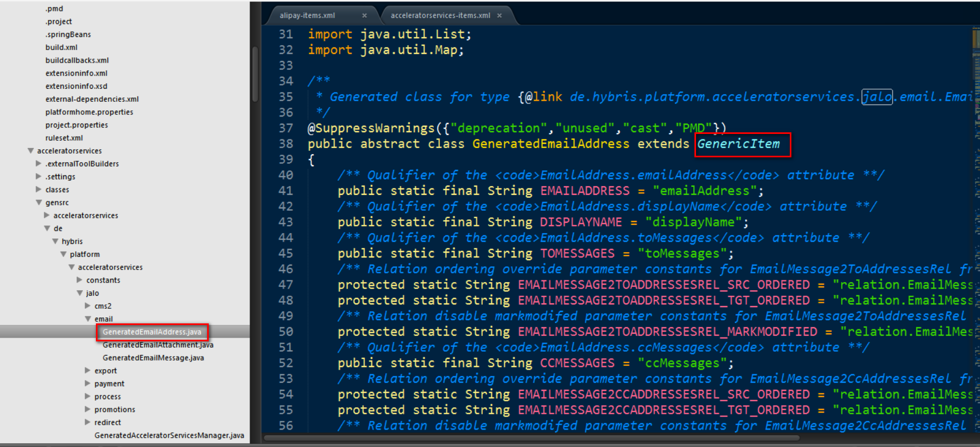Click line number 38 in gutter
This screenshot has height=447, width=980.
[286, 144]
